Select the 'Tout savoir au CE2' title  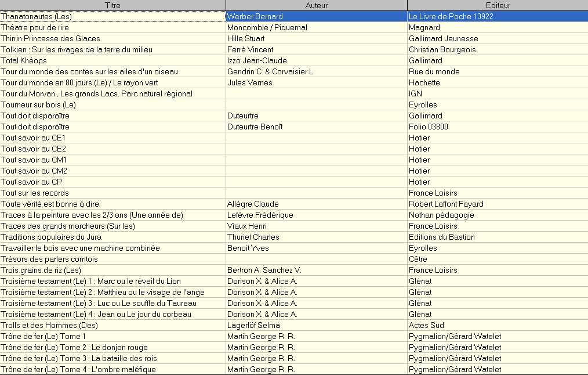[112, 149]
